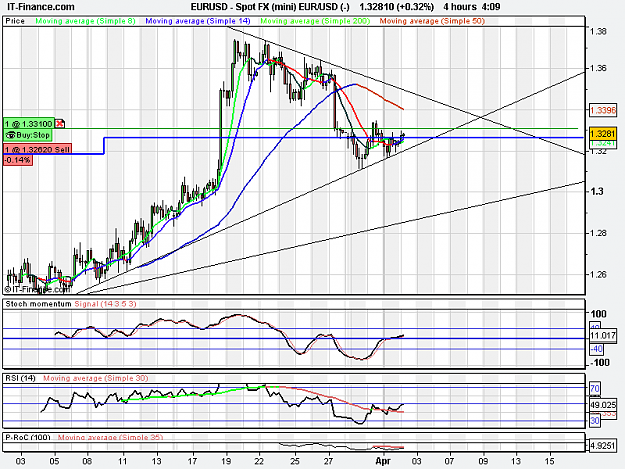625x469 pixels.
Task: Click the 11.017 stochastic value tag
Action: [x=603, y=336]
